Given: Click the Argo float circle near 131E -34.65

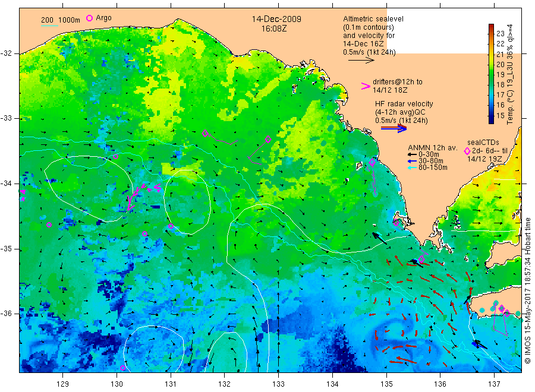Looking at the screenshot, I should tap(171, 226).
